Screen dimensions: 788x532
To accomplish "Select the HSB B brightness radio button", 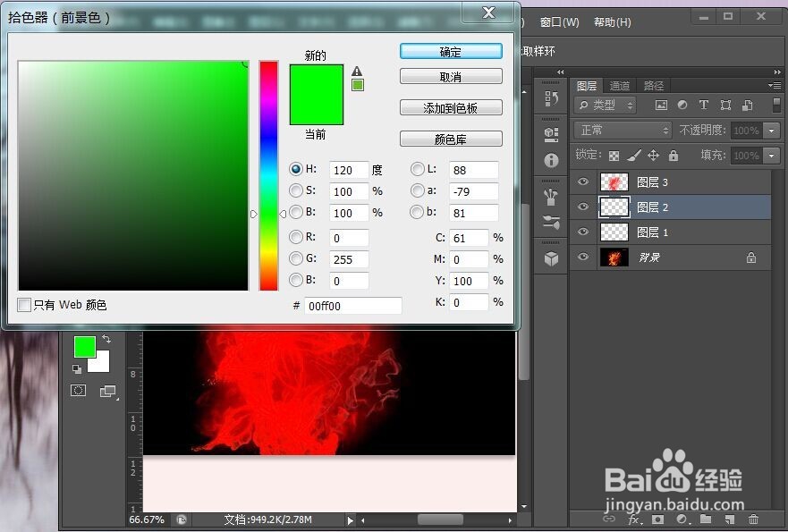I will tap(296, 212).
